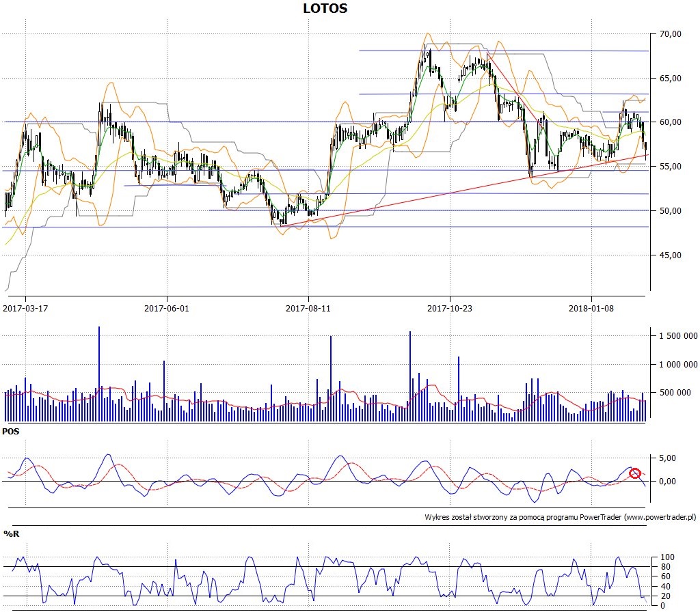This screenshot has height=612, width=700.
Task: Click the 50,00 price axis label
Action: pos(670,210)
